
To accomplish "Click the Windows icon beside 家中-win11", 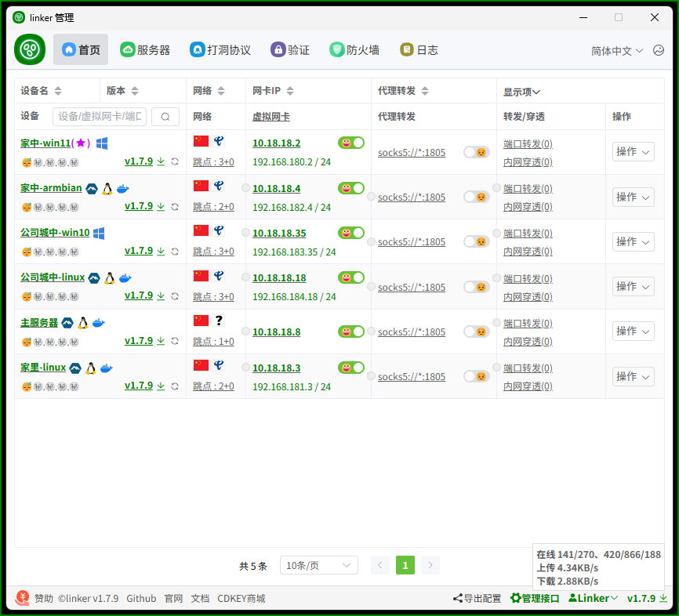I will pyautogui.click(x=103, y=143).
